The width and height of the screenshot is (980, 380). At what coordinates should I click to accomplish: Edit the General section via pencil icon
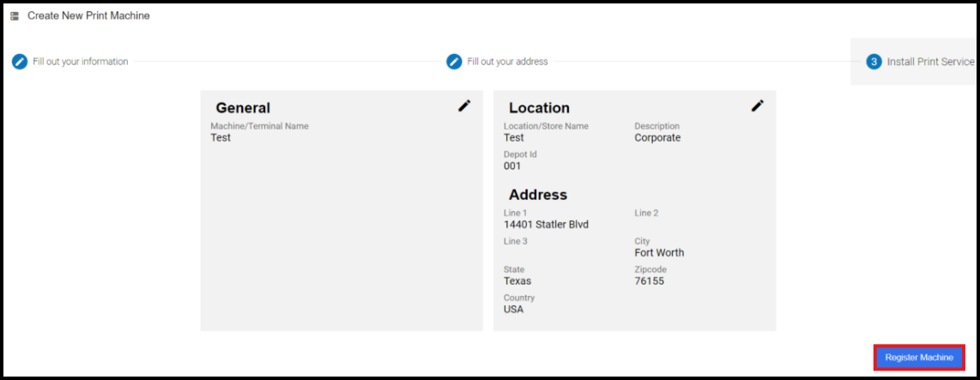pos(464,106)
